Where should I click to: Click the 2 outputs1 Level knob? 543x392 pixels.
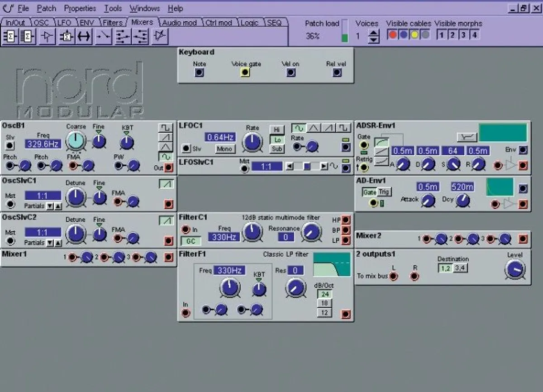(x=515, y=269)
